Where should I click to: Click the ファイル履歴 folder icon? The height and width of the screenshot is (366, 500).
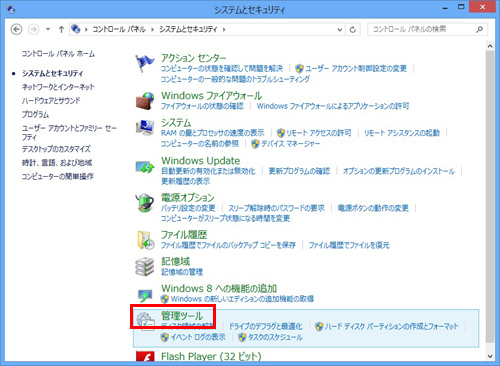click(x=145, y=240)
